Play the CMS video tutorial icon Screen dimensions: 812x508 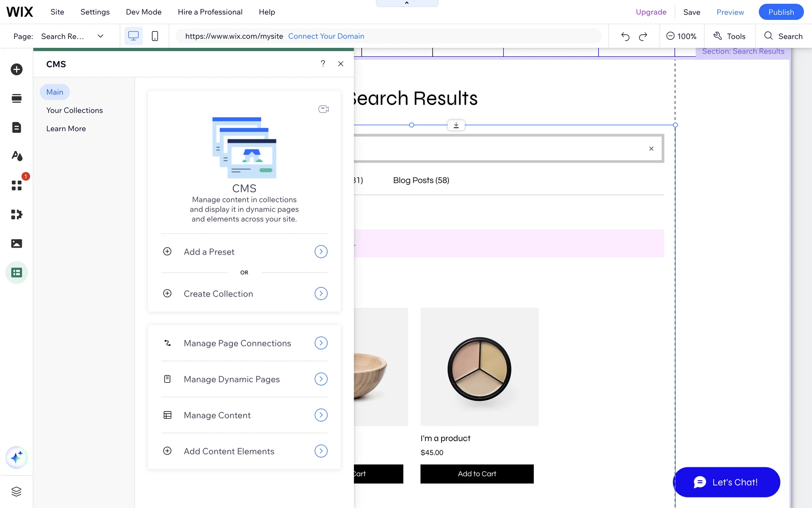(x=324, y=109)
